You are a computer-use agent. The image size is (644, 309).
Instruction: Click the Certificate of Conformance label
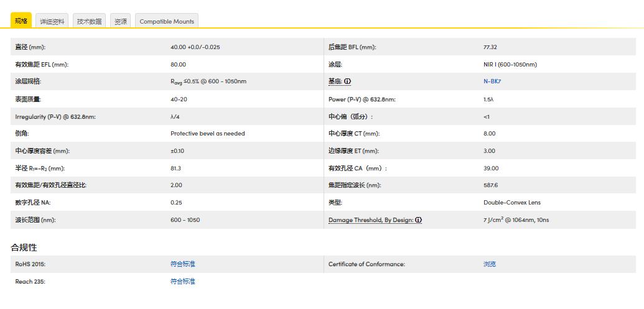coord(366,264)
